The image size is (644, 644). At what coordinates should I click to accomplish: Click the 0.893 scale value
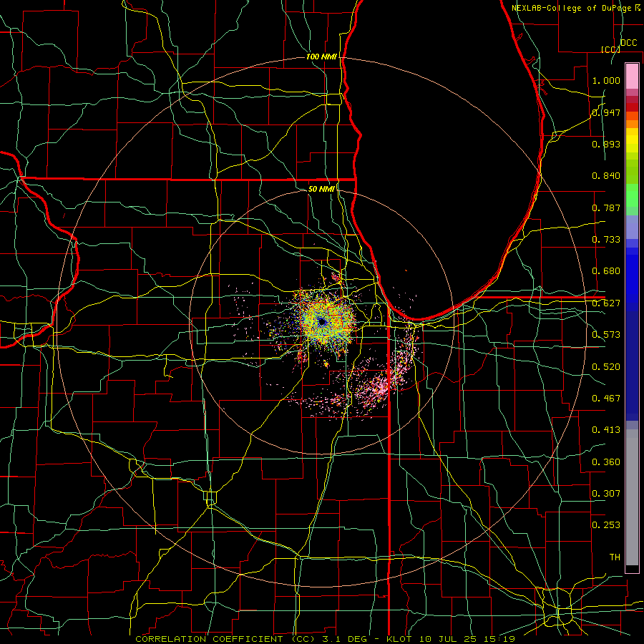tap(606, 144)
